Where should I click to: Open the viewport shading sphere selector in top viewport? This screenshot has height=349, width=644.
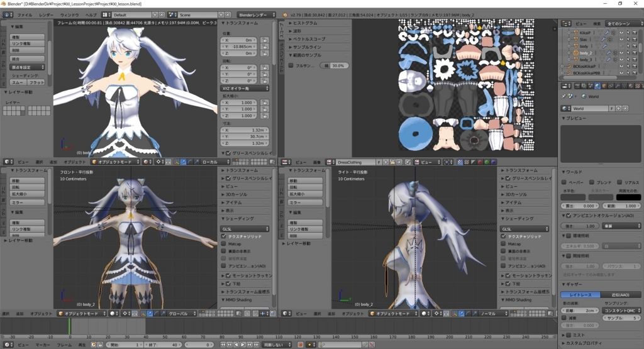[148, 162]
